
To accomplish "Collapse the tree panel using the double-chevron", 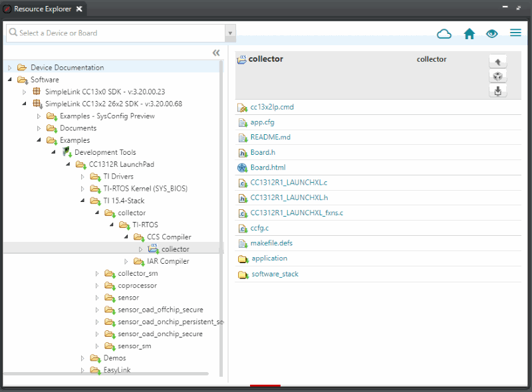I will [x=215, y=52].
